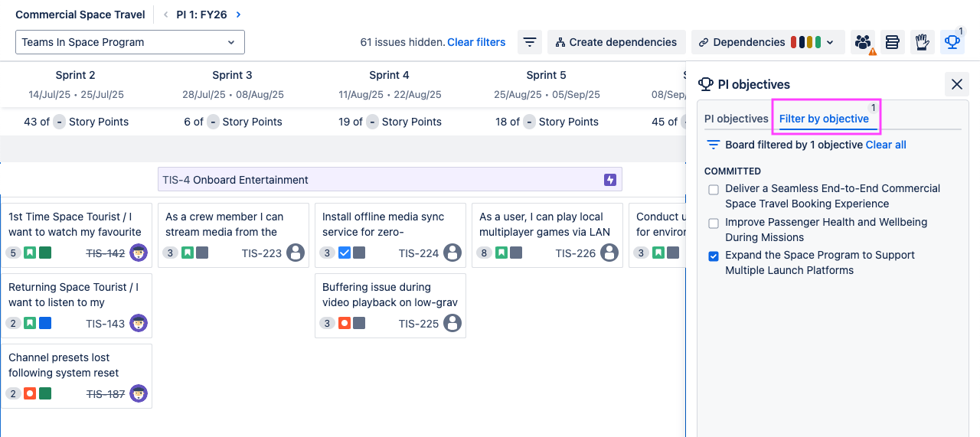Click Sprint 3 story points minus selector
This screenshot has height=437, width=980.
coord(214,122)
